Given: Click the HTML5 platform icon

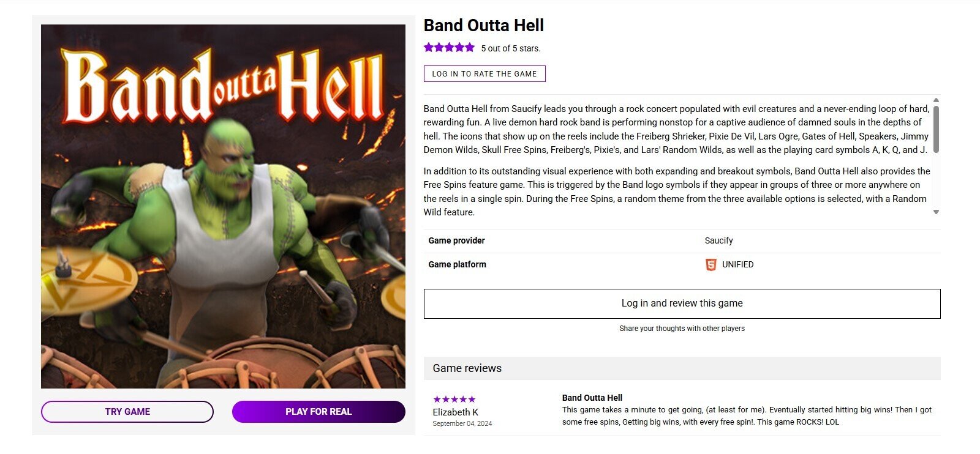Looking at the screenshot, I should pyautogui.click(x=710, y=264).
